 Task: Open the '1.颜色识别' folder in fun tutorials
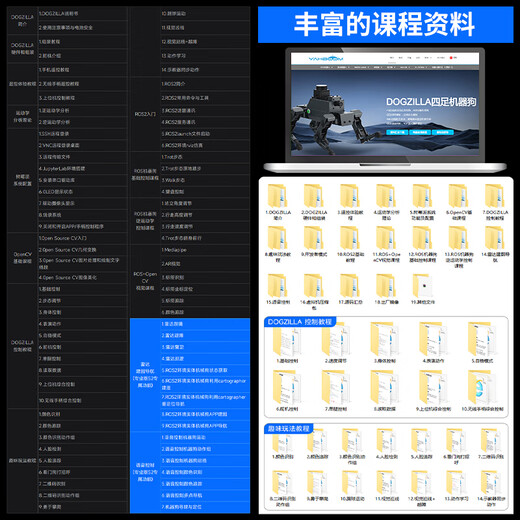(283, 441)
